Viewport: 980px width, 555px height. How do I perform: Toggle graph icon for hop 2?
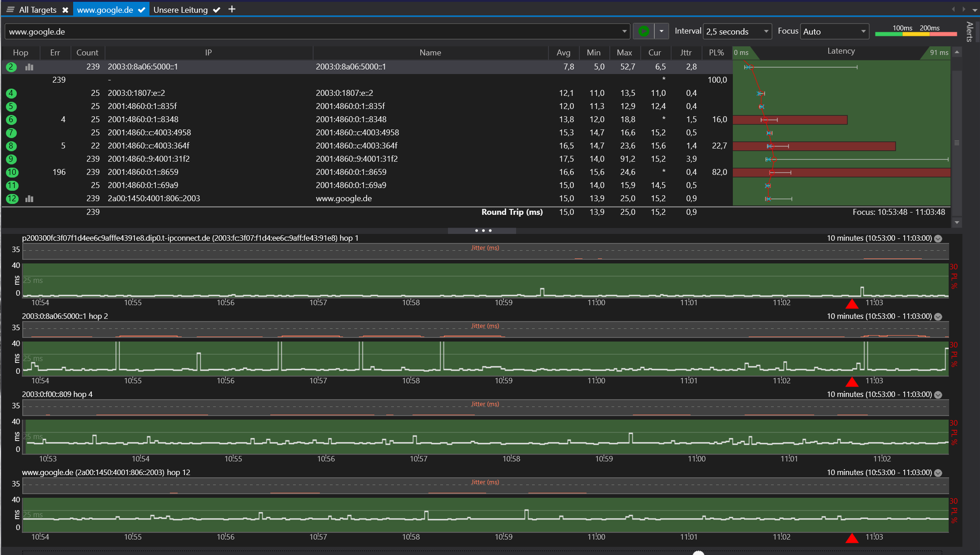tap(30, 67)
